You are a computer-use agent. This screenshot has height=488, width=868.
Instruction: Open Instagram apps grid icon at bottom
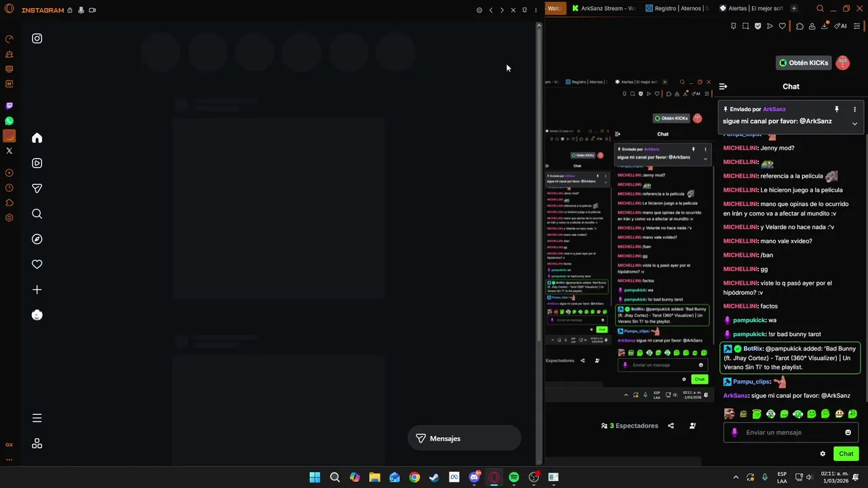coord(37,443)
